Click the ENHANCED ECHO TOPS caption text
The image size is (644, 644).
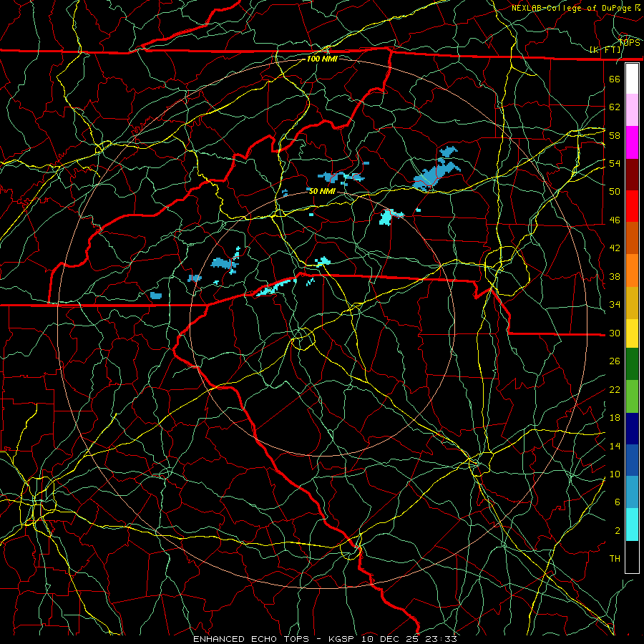[250, 639]
